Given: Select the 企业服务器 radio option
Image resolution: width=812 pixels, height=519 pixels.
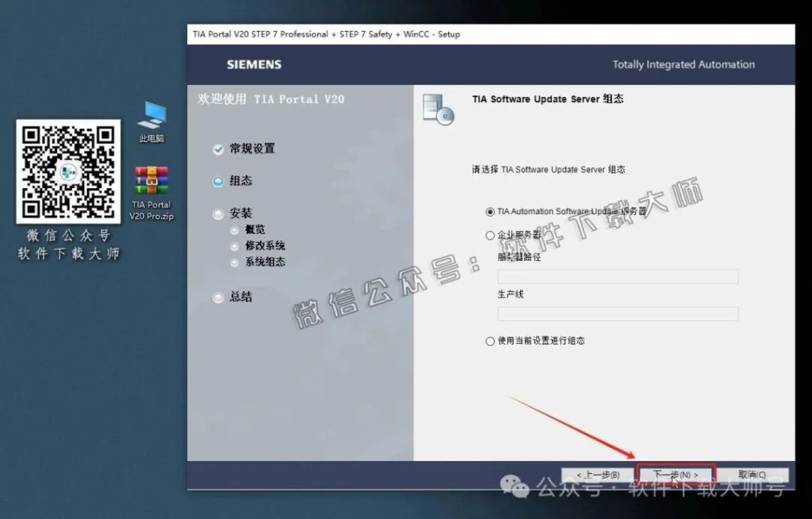Looking at the screenshot, I should (490, 234).
